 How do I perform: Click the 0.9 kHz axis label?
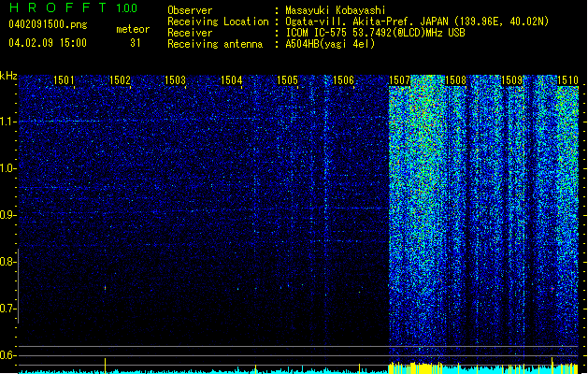click(7, 215)
